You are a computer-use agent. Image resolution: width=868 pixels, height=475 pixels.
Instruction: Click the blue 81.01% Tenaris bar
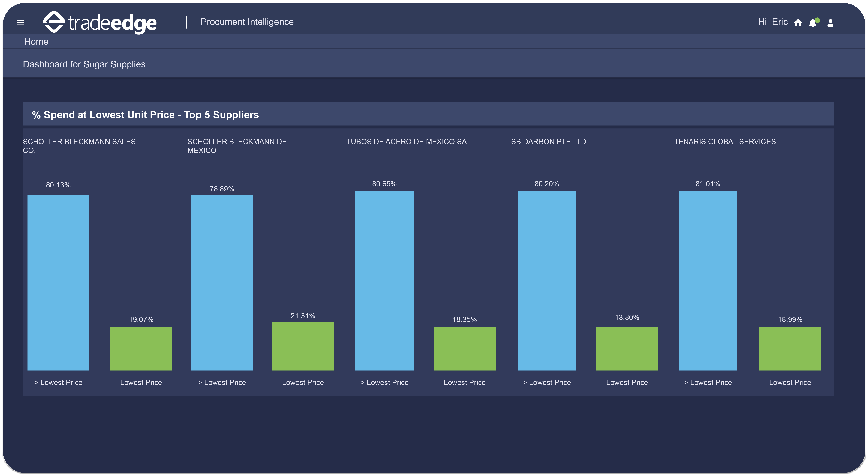tap(708, 281)
